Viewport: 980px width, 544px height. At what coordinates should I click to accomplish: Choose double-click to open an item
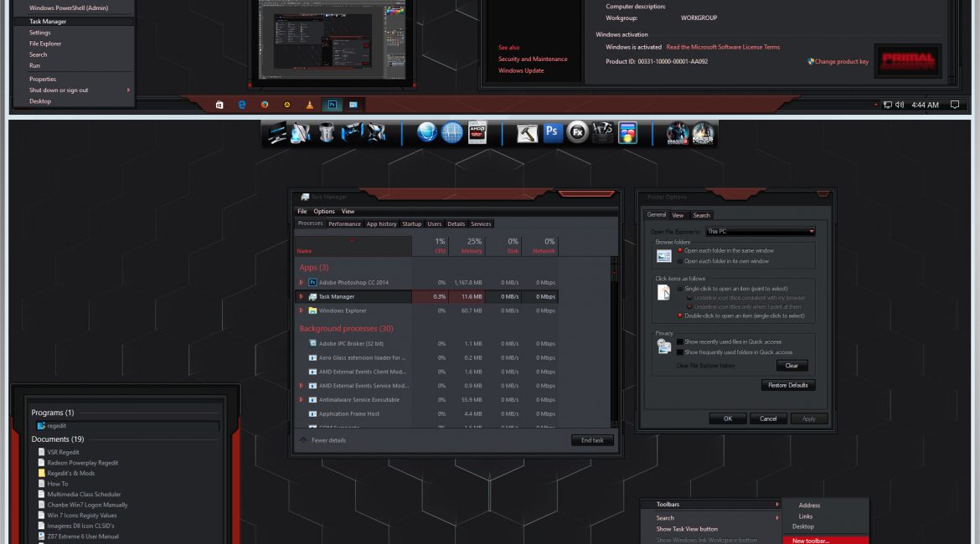coord(680,316)
